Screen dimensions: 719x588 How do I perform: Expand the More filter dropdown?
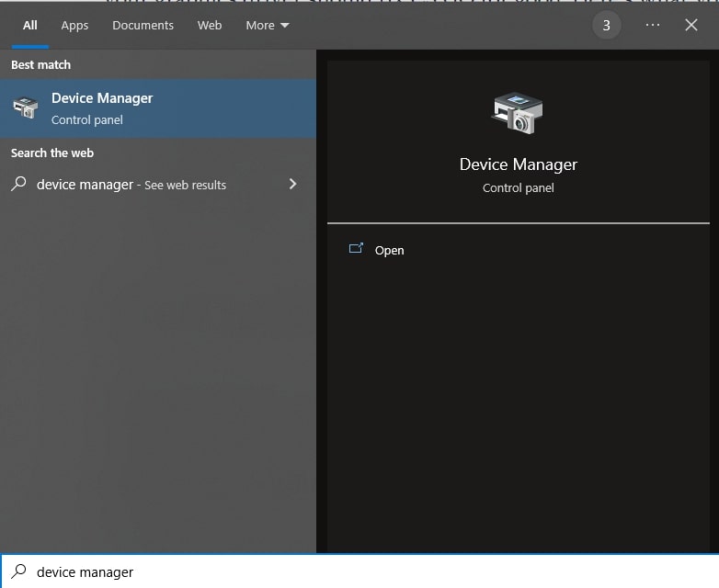tap(267, 26)
